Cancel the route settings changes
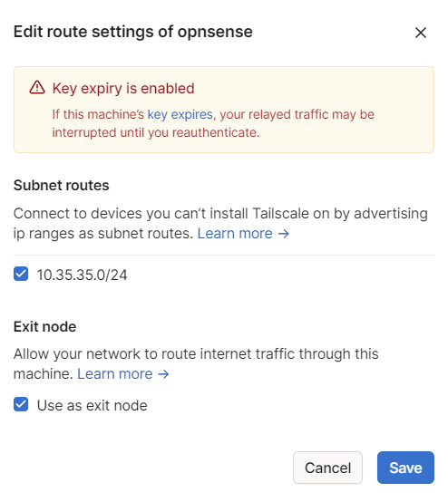Screen dimensions: 448x502 point(327,468)
